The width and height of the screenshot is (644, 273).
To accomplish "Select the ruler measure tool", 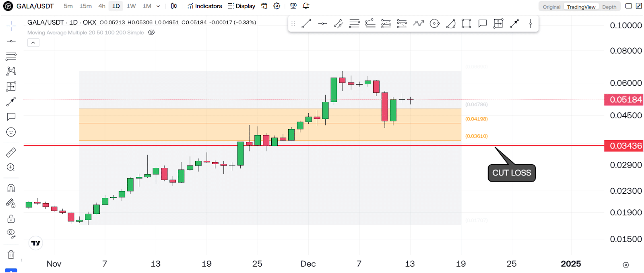I will pyautogui.click(x=11, y=152).
